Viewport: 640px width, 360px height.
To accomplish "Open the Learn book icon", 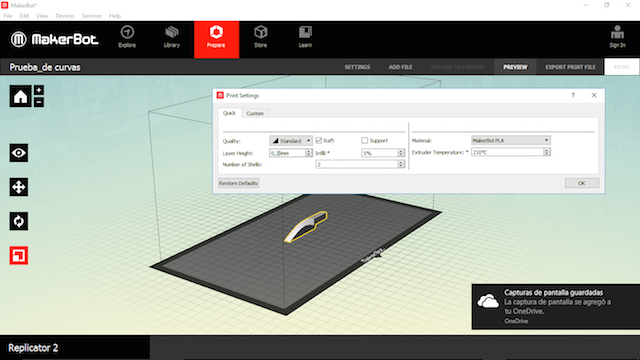I will tap(305, 32).
